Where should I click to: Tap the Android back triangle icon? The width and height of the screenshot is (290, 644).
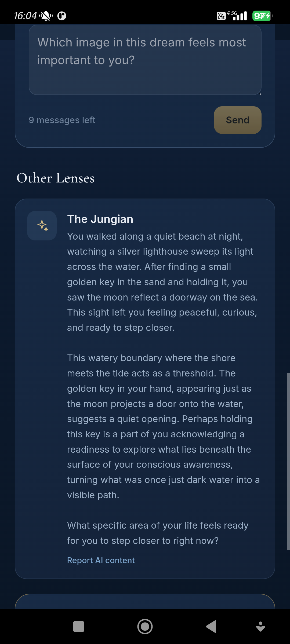pyautogui.click(x=211, y=627)
